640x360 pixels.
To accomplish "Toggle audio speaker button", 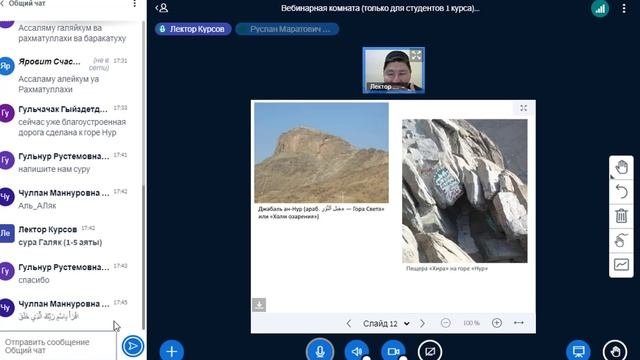I will click(357, 351).
